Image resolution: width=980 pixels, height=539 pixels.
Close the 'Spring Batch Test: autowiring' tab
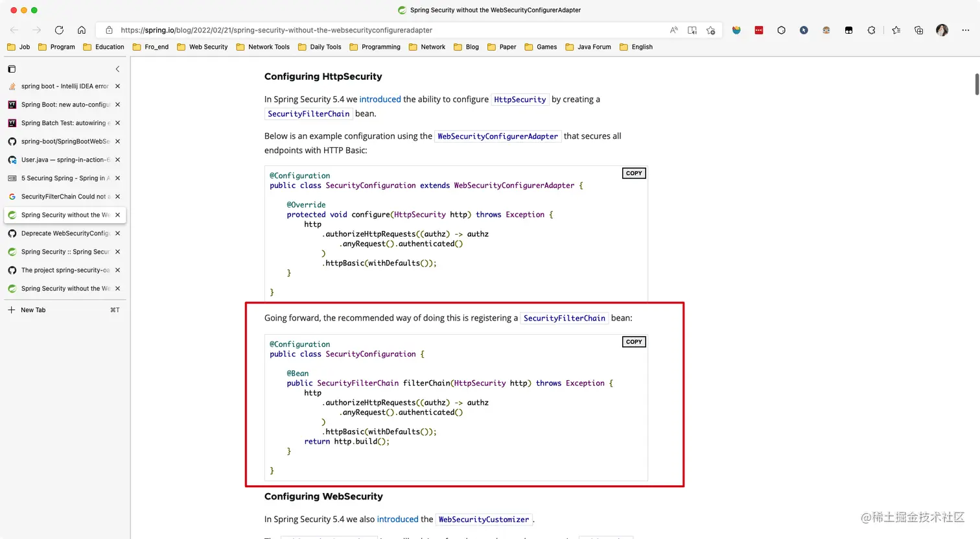117,123
